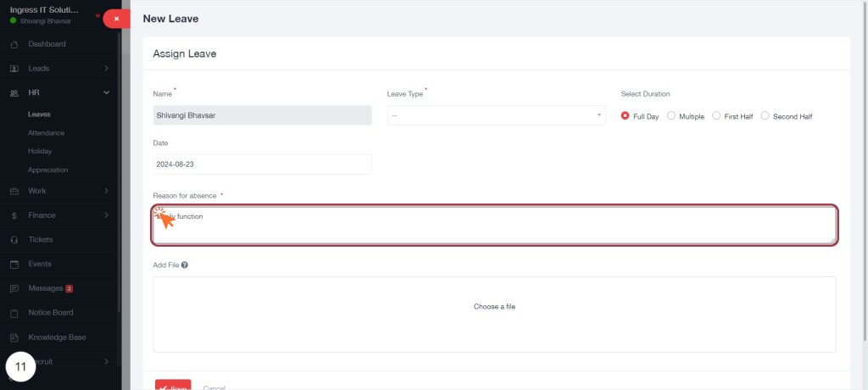Click the Work briefcase icon

(x=14, y=191)
